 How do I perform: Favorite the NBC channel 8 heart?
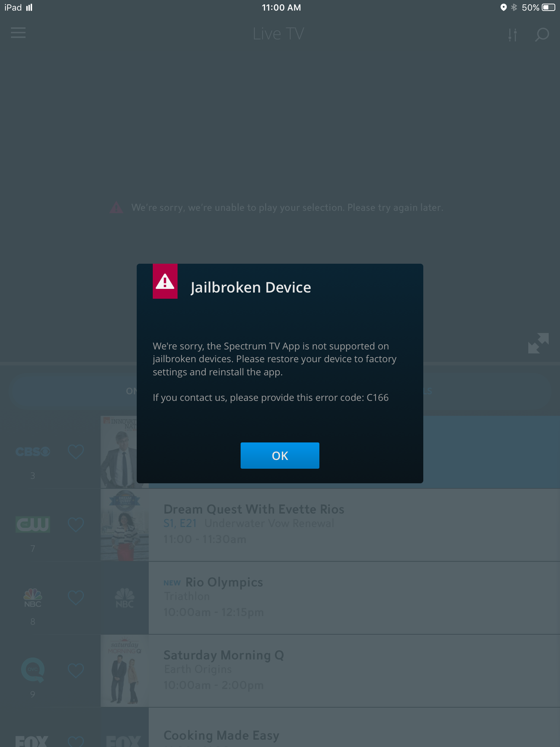click(x=76, y=597)
